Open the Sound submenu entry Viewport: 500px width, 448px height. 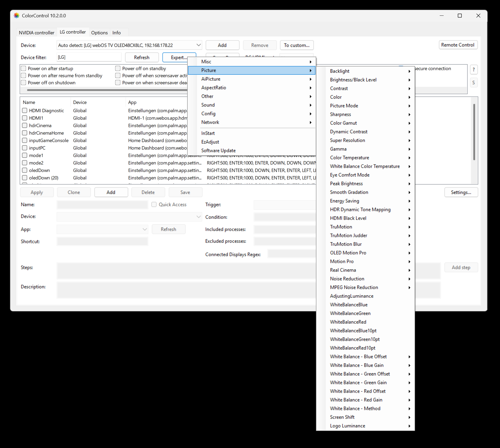[x=252, y=105]
